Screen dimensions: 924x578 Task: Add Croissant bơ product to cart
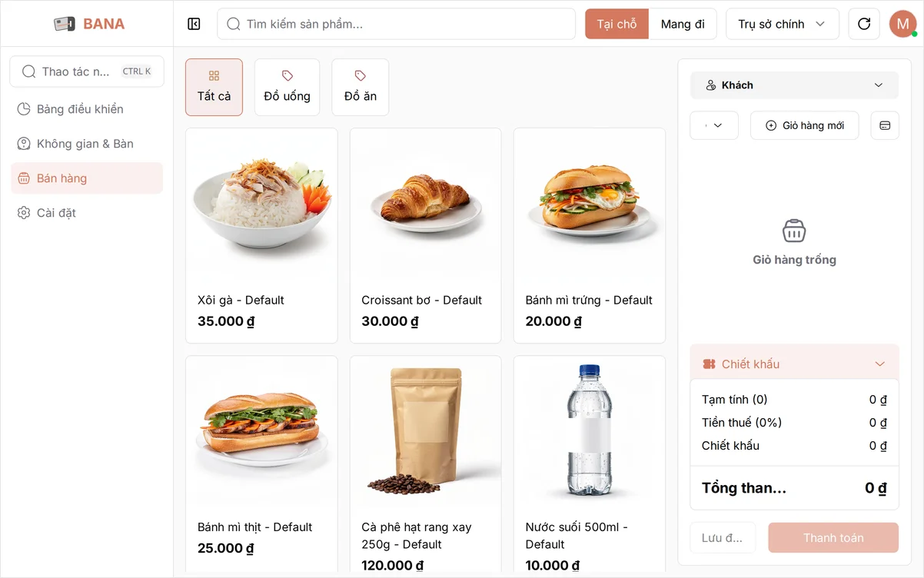425,235
